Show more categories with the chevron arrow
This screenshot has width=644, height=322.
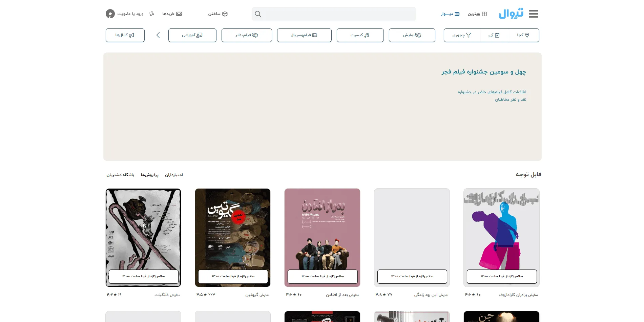click(x=158, y=35)
